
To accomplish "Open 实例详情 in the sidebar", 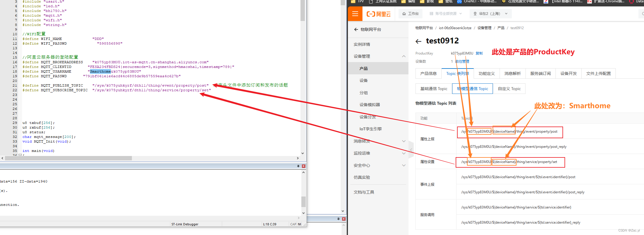I will point(362,44).
